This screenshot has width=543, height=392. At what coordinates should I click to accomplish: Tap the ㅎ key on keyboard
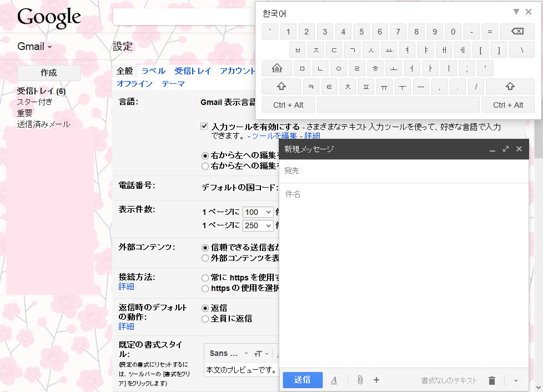coord(375,68)
